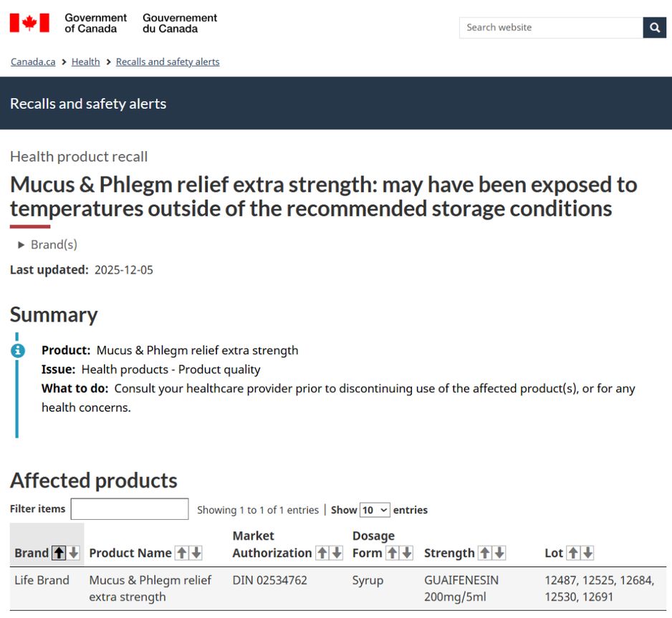This screenshot has width=672, height=618.
Task: Open Recalls and safety alerts breadcrumb
Action: click(x=168, y=62)
